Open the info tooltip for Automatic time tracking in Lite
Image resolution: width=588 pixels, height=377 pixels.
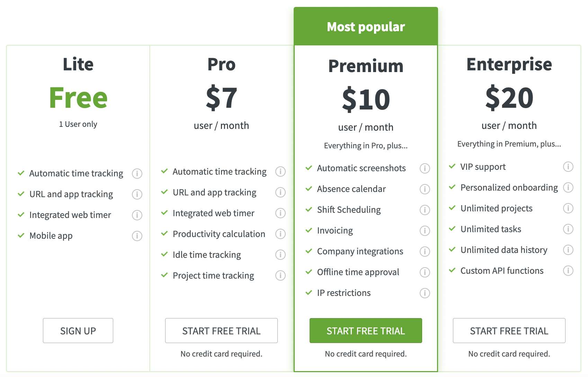(x=137, y=173)
